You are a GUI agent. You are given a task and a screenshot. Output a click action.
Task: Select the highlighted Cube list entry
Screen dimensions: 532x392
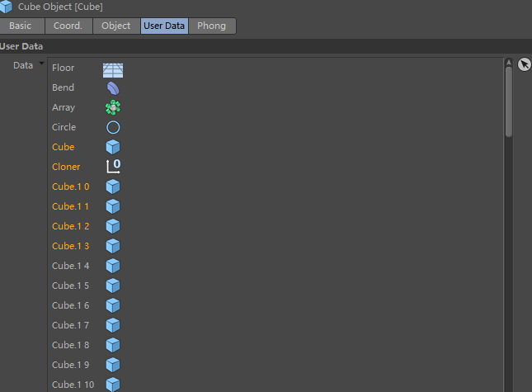coord(64,147)
